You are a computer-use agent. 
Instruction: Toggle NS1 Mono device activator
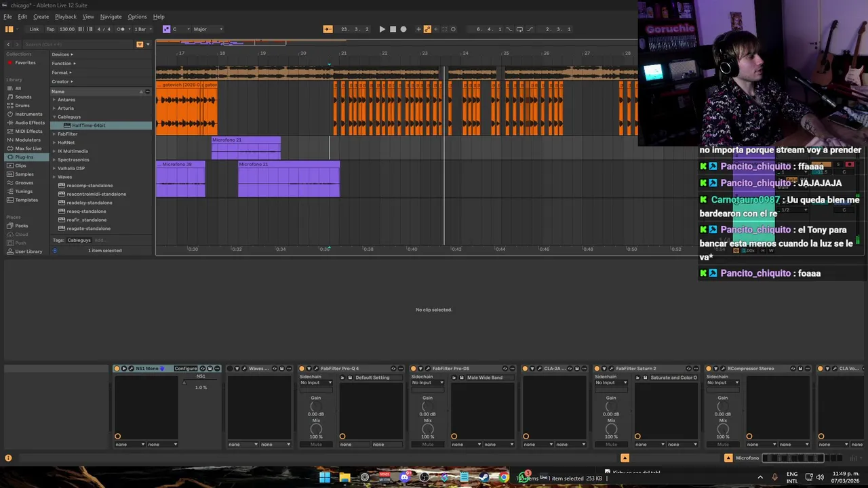[x=117, y=369]
